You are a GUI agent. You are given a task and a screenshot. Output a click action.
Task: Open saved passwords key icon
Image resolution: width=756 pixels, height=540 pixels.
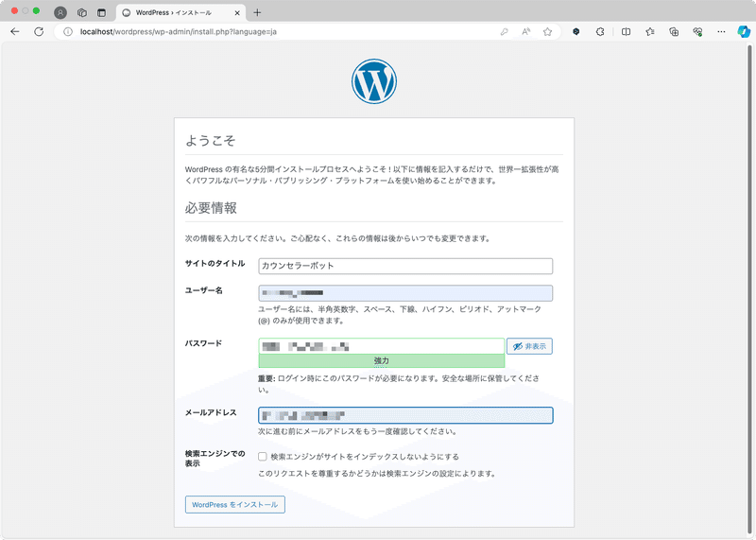pos(505,32)
